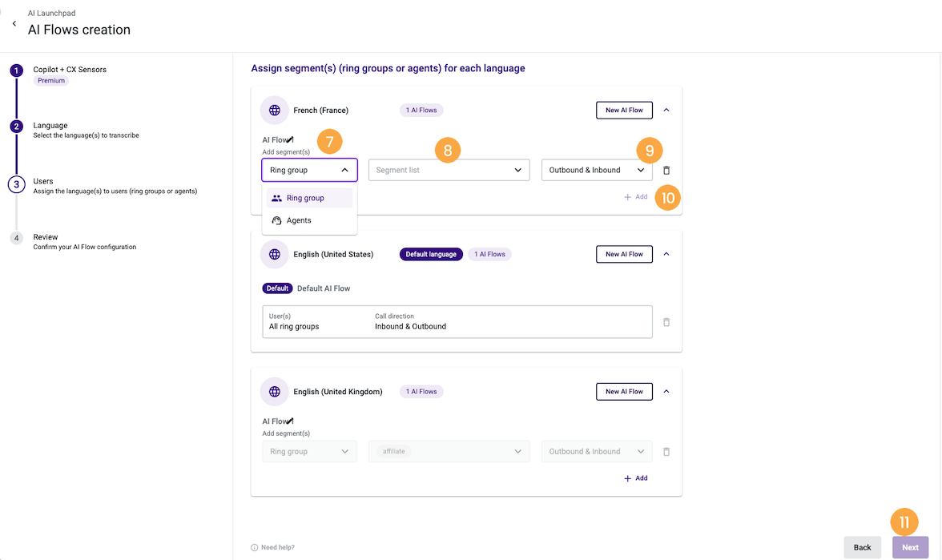Edit the UK AI Flow name pencil icon
942x560 pixels.
tap(291, 420)
